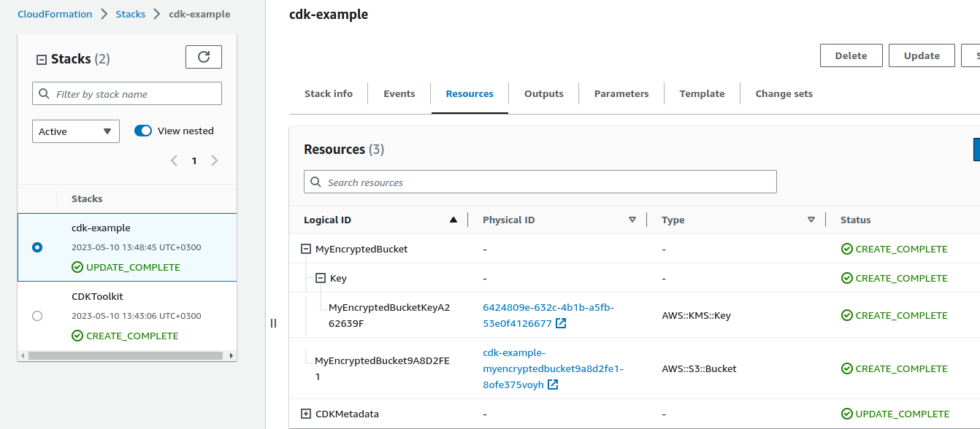This screenshot has height=429, width=980.
Task: Click the Delete stack button
Action: point(851,55)
